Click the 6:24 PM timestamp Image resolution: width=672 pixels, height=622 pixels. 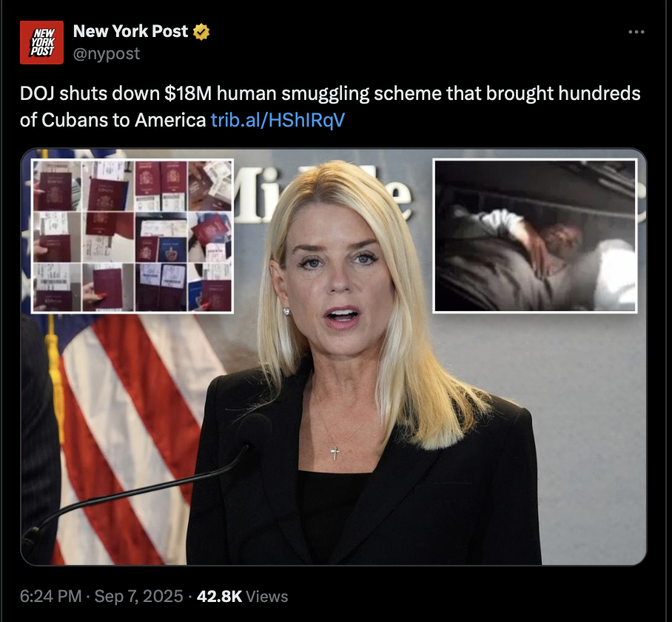pos(50,596)
